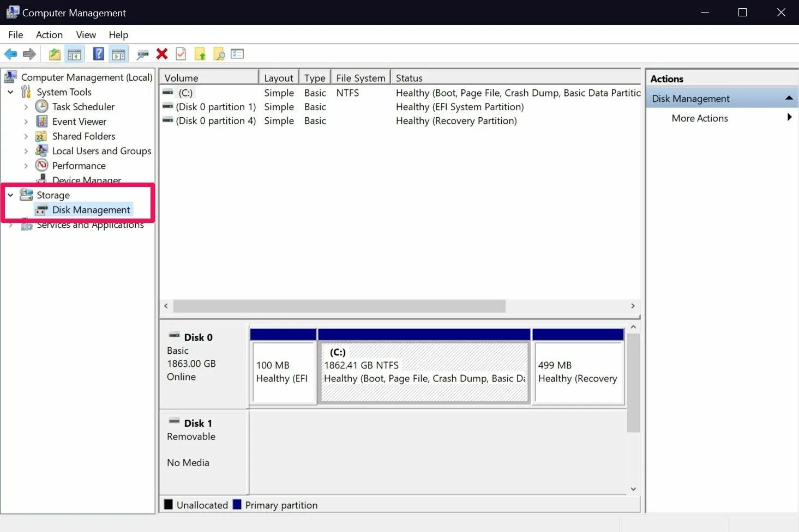The height and width of the screenshot is (532, 799).
Task: Open the Action menu
Action: click(49, 35)
